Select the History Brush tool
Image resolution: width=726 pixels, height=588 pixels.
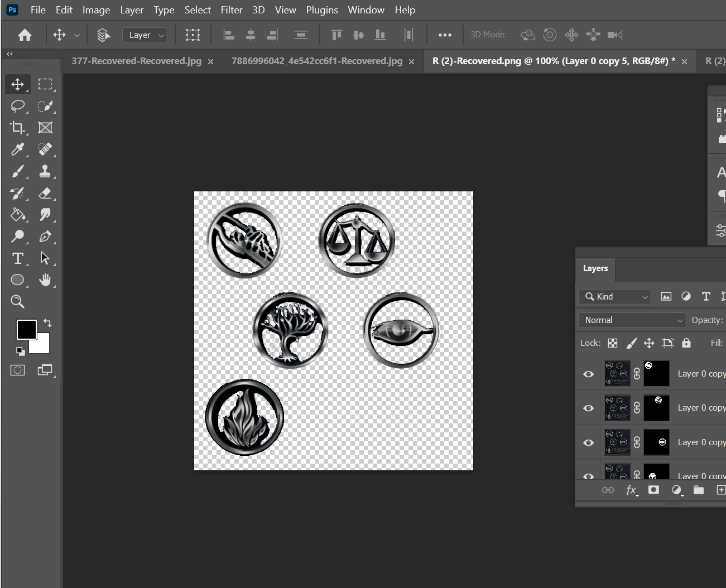click(17, 193)
